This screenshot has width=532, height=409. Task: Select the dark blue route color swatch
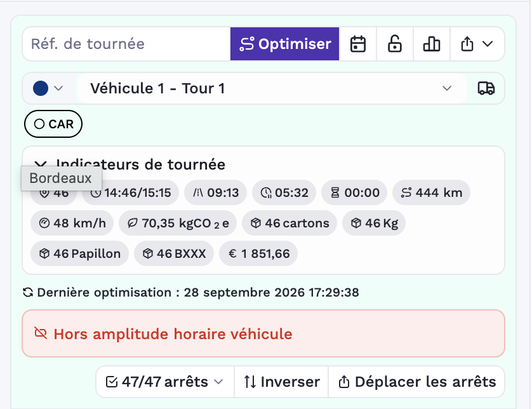click(x=41, y=88)
